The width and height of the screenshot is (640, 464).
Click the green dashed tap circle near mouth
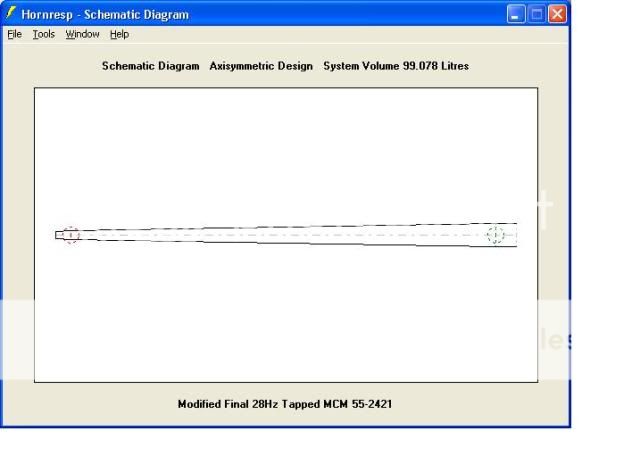[496, 235]
